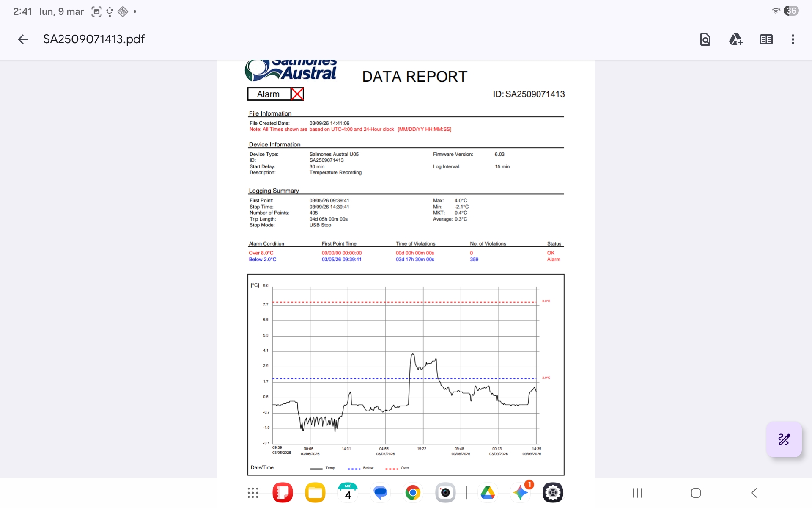Open the Settings gear app

pos(553,493)
